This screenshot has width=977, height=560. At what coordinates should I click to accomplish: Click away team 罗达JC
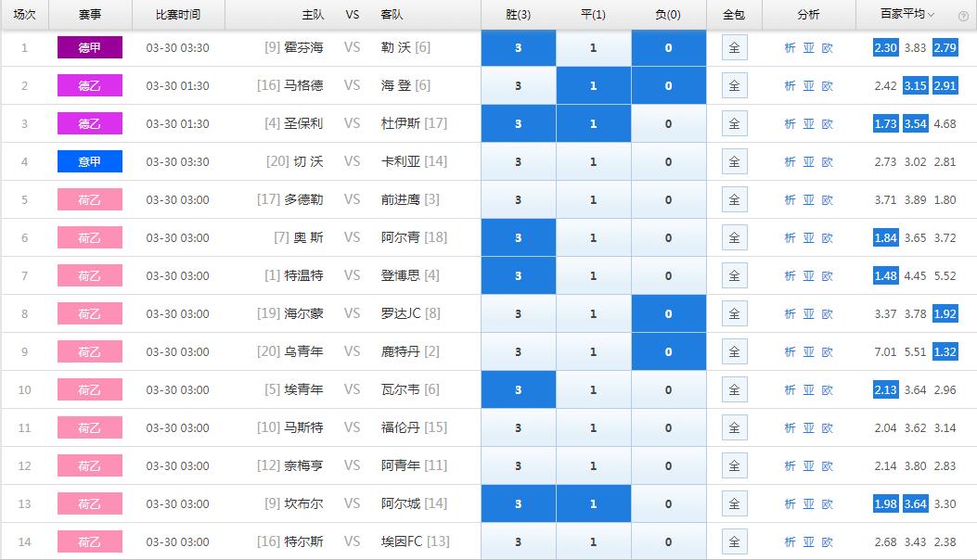click(401, 313)
